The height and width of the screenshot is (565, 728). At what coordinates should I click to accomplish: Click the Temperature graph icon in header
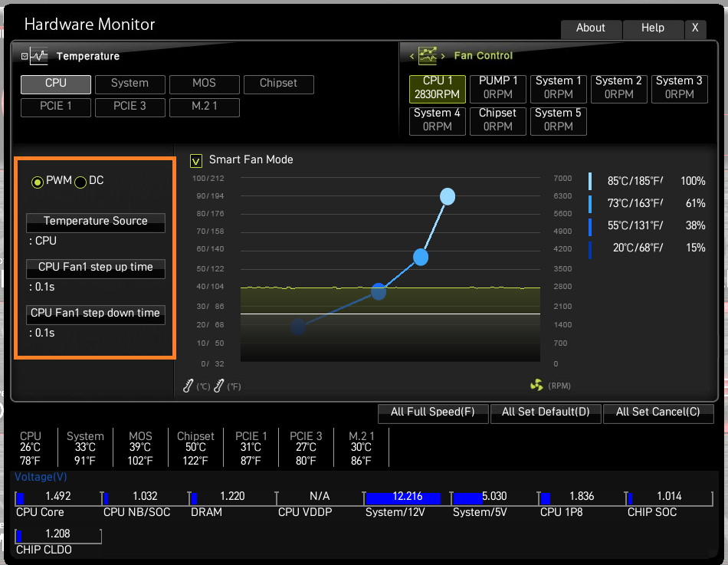click(38, 56)
